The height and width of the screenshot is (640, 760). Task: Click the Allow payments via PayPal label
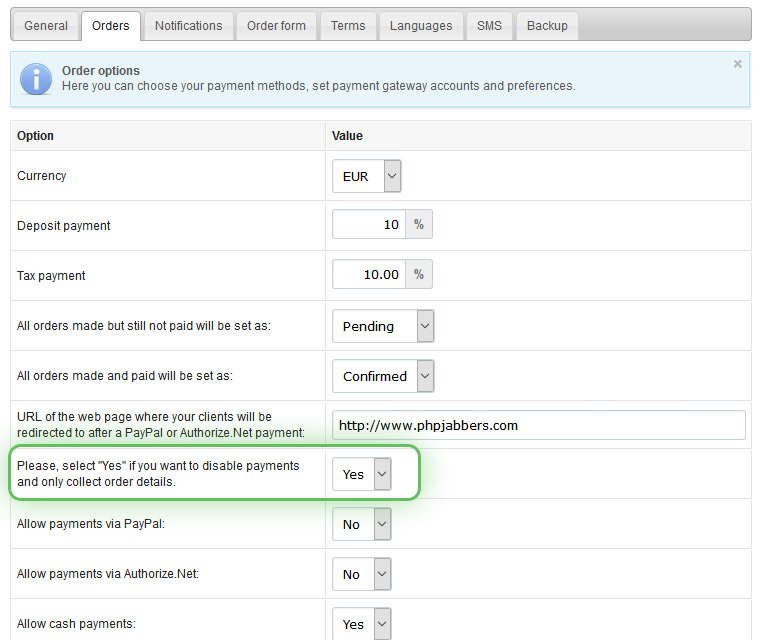[x=91, y=524]
